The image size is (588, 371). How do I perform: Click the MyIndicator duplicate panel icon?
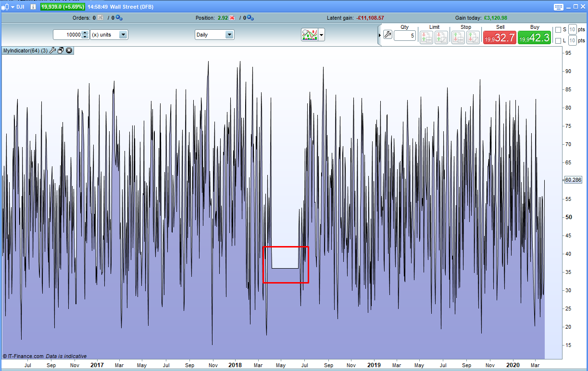[x=61, y=50]
